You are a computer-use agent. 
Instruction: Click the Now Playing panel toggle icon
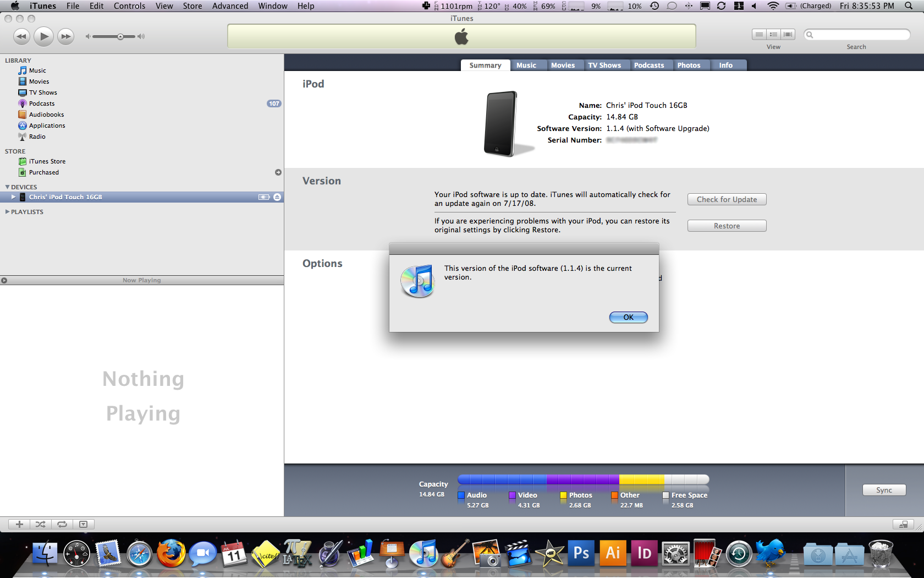(x=4, y=280)
